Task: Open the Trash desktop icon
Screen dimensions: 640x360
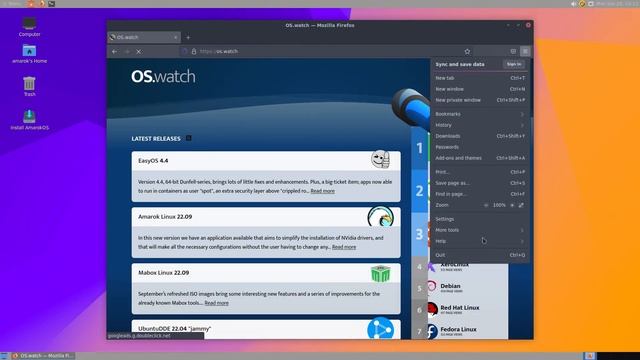Action: click(x=29, y=87)
